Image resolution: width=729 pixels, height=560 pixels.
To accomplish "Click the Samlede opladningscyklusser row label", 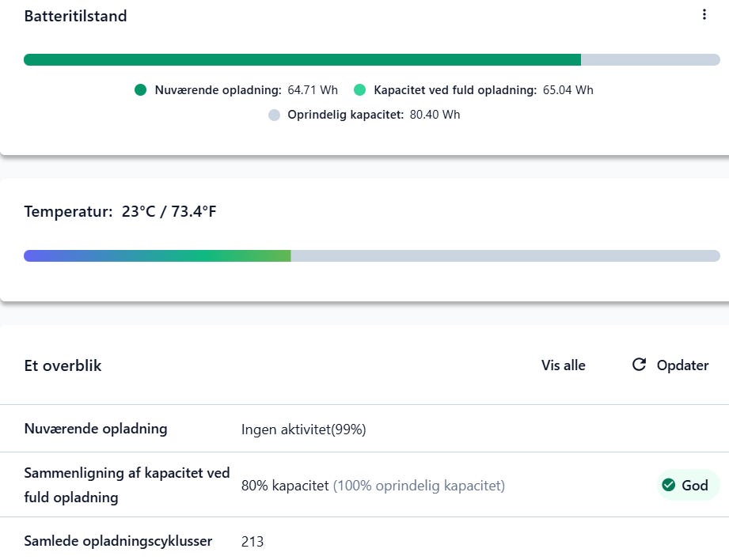I will click(x=118, y=541).
